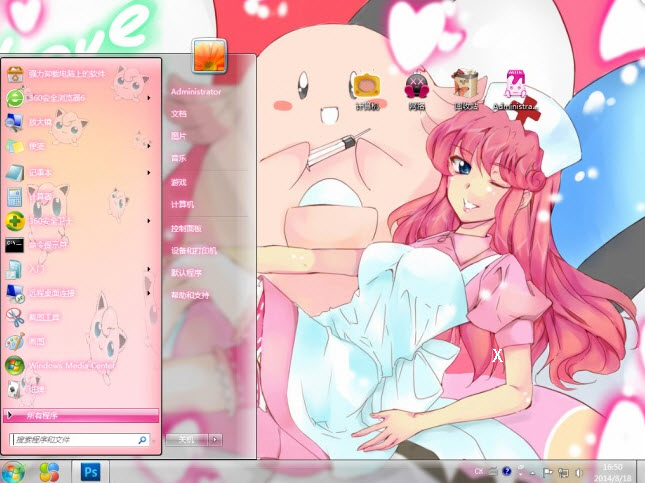Expand Notepad (记事本) recent files arrow

[x=148, y=172]
